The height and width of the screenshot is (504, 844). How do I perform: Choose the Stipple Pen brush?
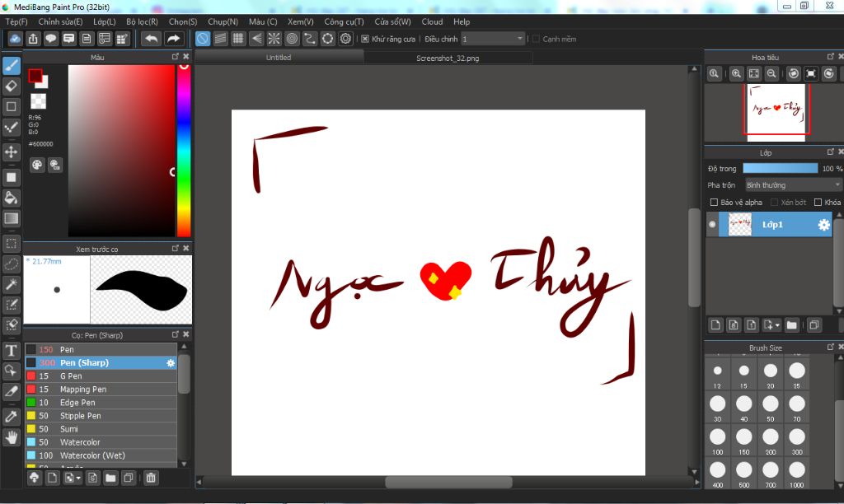coord(101,416)
